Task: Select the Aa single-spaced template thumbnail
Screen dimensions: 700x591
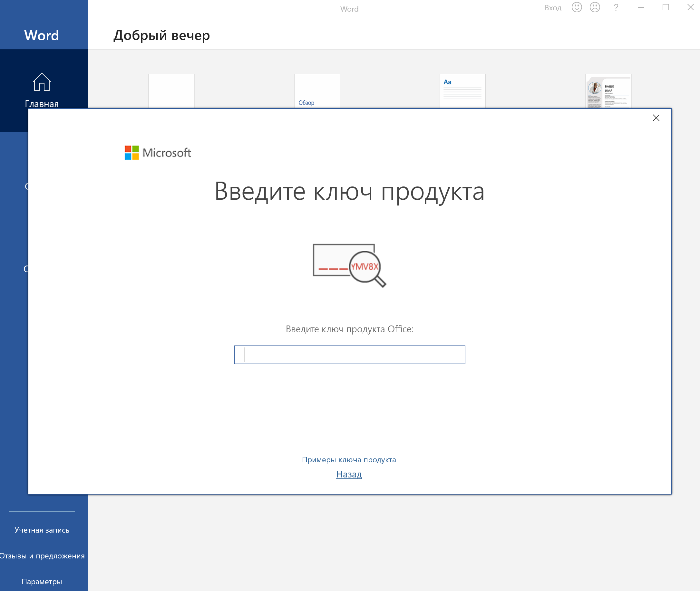Action: [462, 91]
